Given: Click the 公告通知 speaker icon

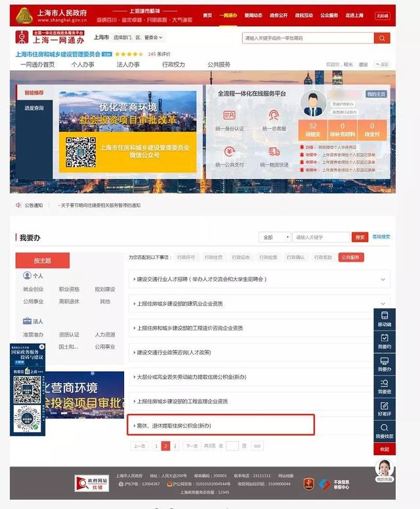Looking at the screenshot, I should pyautogui.click(x=18, y=205).
